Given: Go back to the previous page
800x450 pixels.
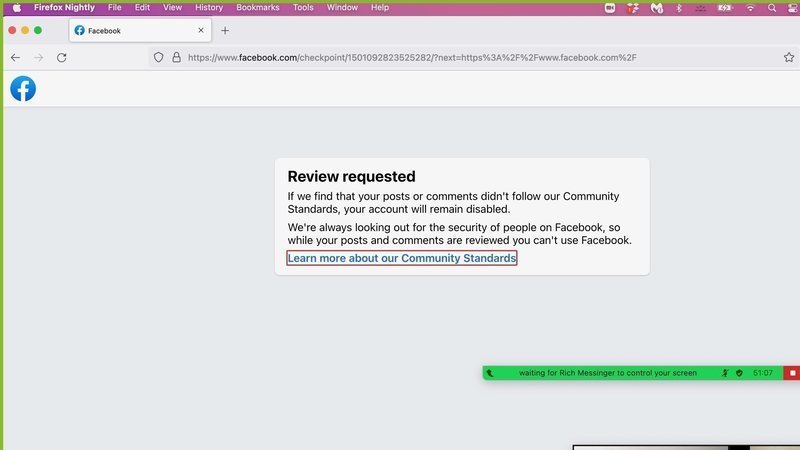Looking at the screenshot, I should [15, 58].
